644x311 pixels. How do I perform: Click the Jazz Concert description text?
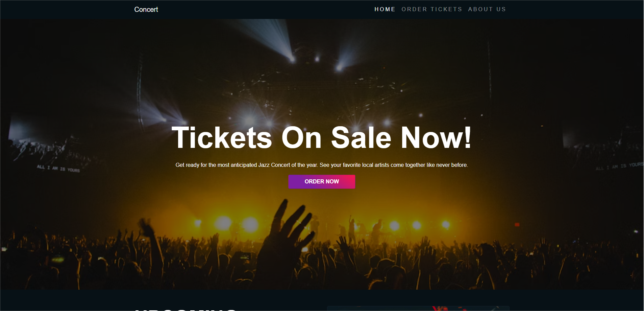coord(322,165)
